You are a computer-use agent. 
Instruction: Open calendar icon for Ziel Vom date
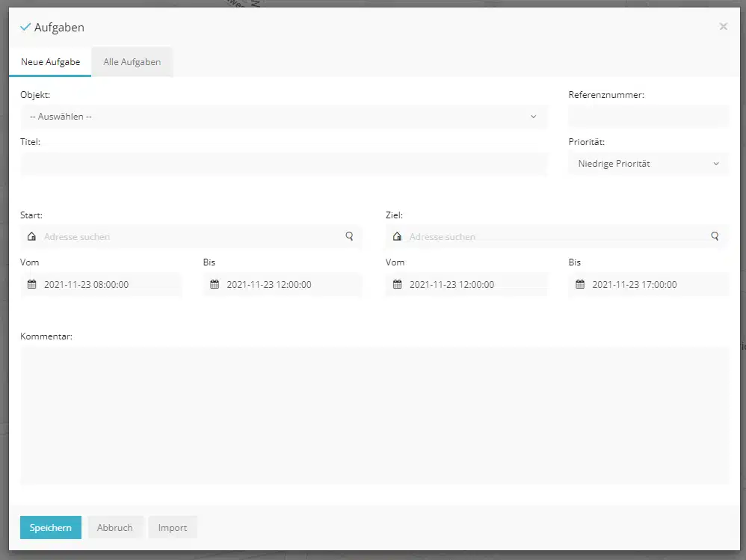(x=397, y=285)
